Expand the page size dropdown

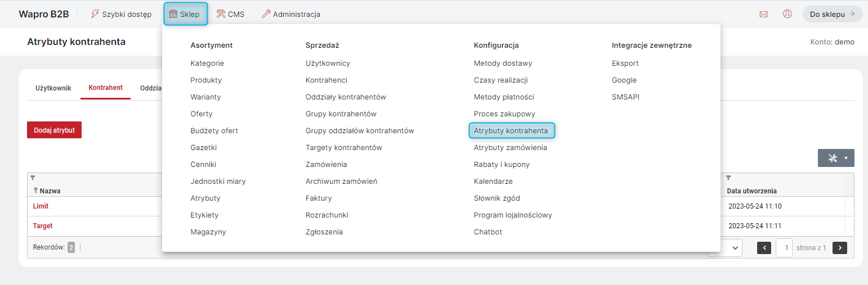point(726,247)
